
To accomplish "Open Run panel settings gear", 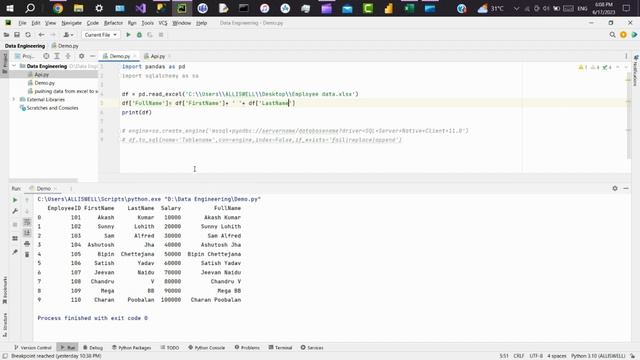I will point(615,189).
